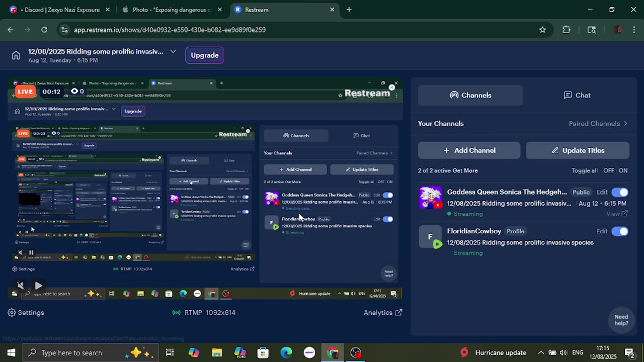Image resolution: width=644 pixels, height=362 pixels.
Task: Expand the show title dropdown chevron
Action: (x=173, y=51)
